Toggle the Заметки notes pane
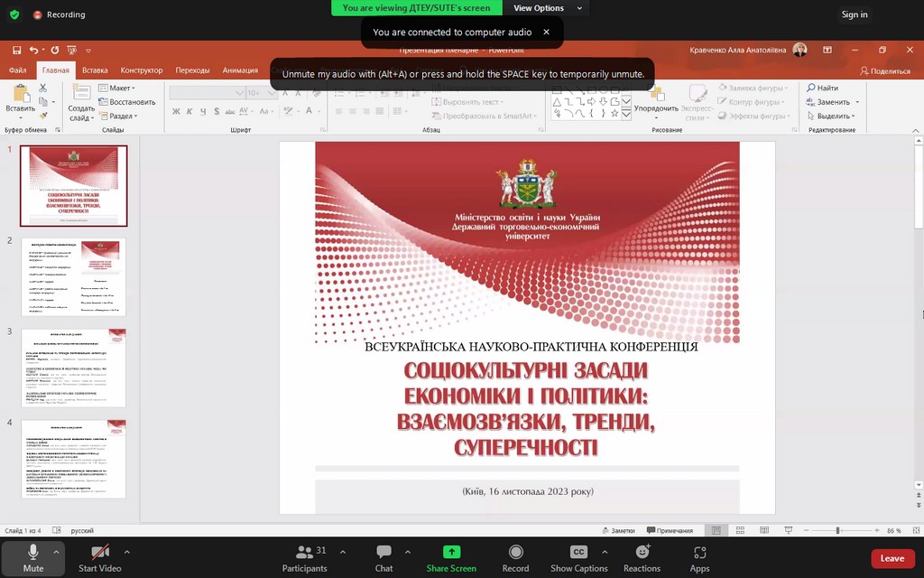This screenshot has height=578, width=924. click(x=618, y=530)
